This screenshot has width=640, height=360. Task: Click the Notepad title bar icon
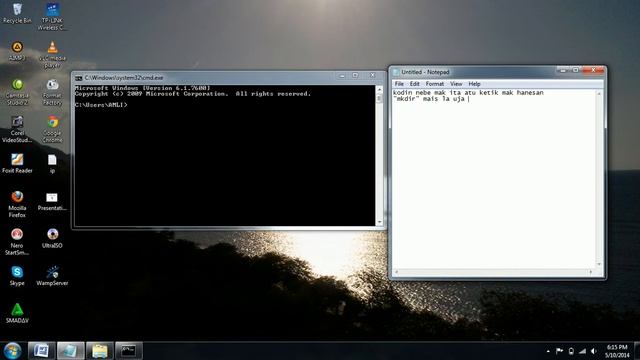[396, 72]
